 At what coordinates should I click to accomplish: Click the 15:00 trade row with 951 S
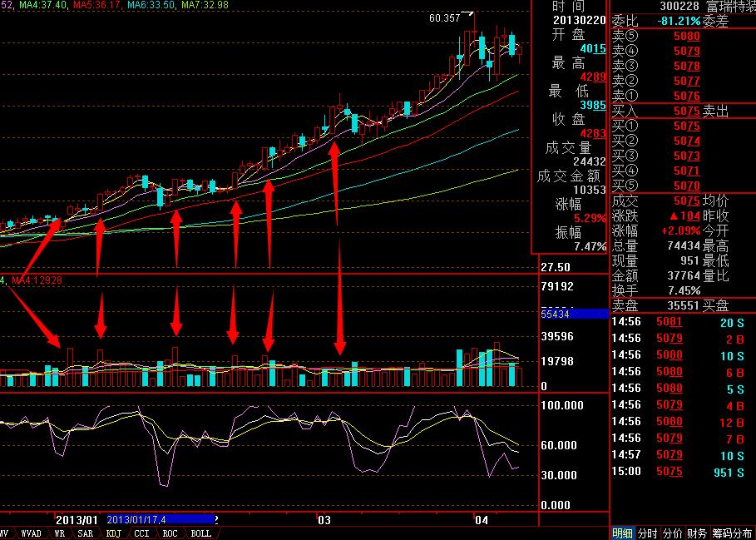tap(682, 471)
